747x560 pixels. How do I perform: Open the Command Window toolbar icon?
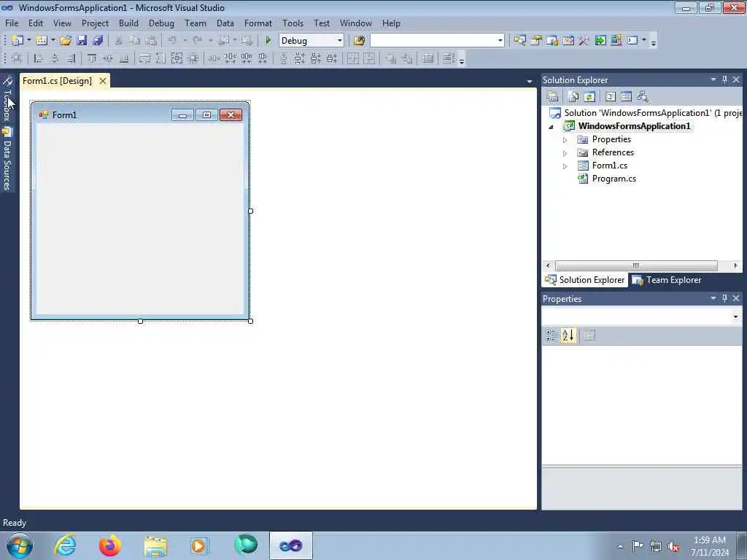[x=632, y=41]
